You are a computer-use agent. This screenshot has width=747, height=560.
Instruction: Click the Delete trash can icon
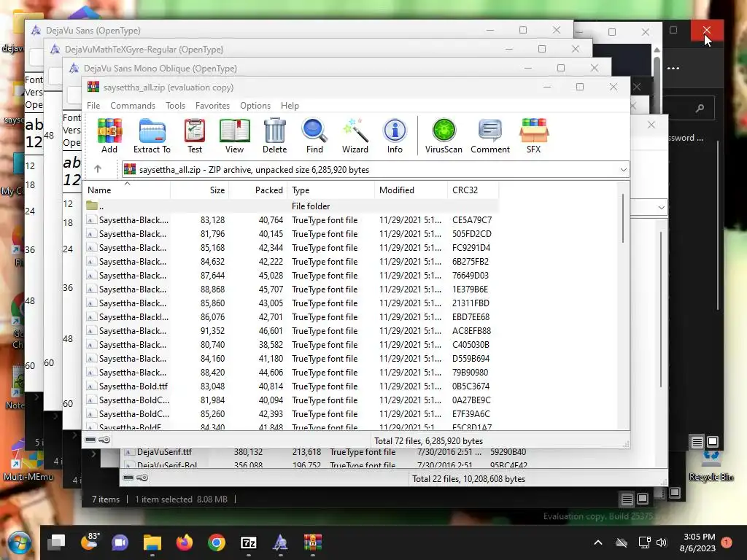click(x=274, y=136)
